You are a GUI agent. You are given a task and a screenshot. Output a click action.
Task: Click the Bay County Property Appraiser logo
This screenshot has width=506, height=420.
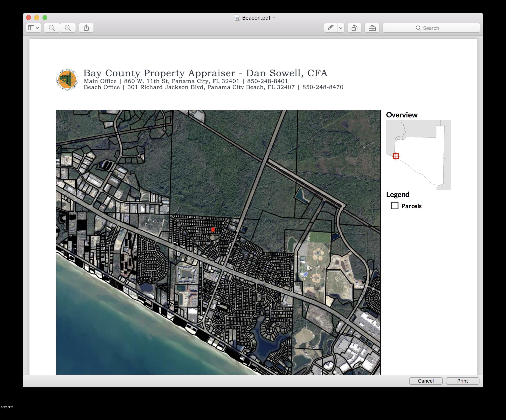[67, 79]
